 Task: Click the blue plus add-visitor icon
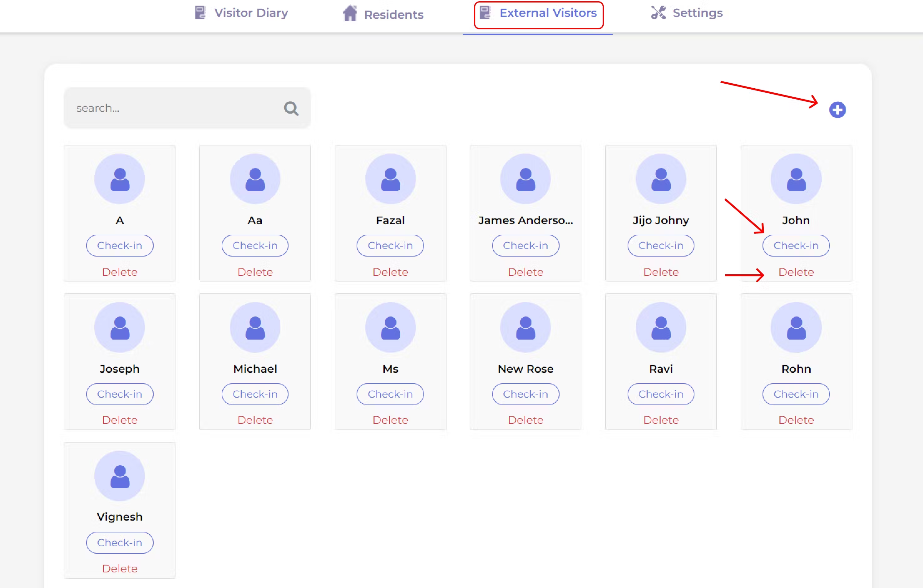click(x=837, y=110)
